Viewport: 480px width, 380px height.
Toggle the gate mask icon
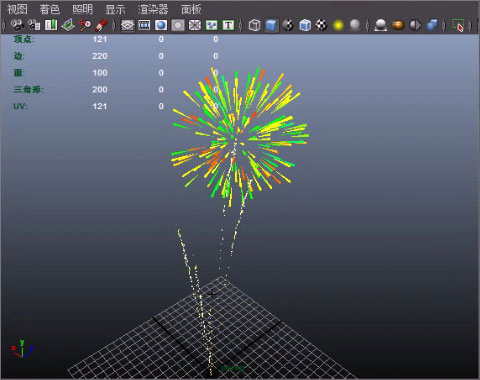[x=178, y=25]
